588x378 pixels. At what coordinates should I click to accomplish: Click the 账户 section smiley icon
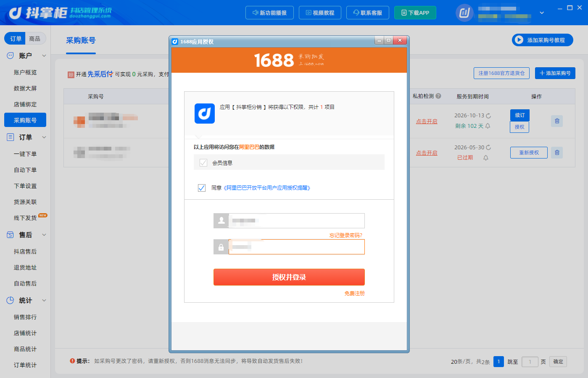click(10, 56)
